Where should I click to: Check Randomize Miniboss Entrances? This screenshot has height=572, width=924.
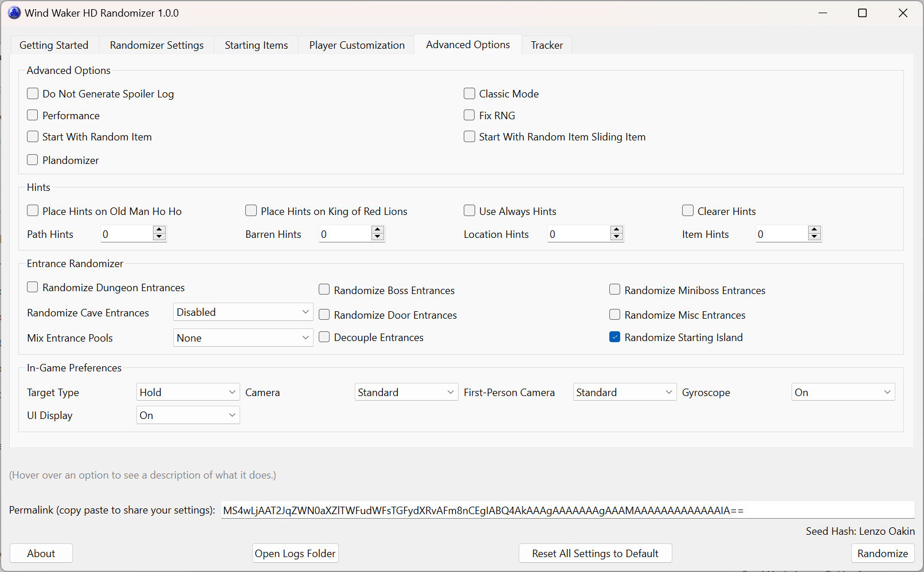click(615, 290)
